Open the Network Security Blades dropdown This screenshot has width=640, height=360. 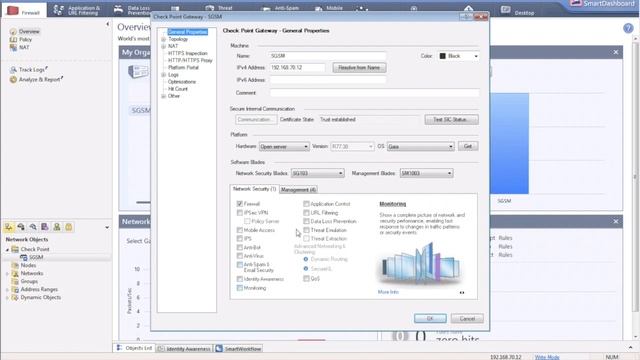(317, 173)
